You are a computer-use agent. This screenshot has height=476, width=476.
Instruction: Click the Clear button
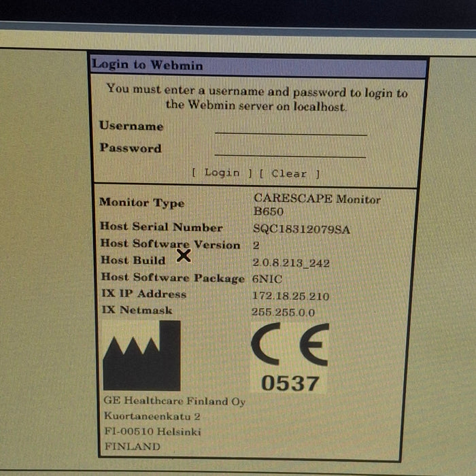pos(290,173)
